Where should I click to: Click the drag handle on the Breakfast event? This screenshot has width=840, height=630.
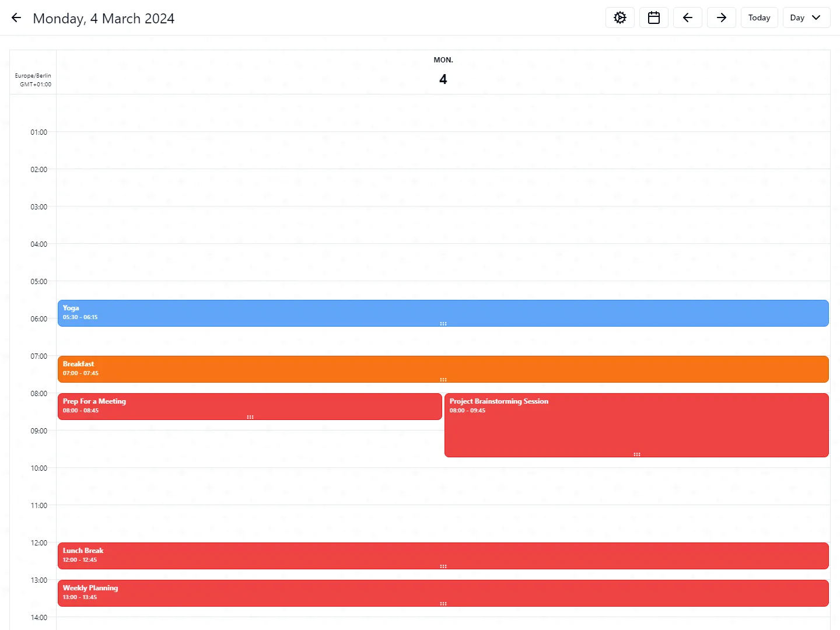[x=443, y=379]
